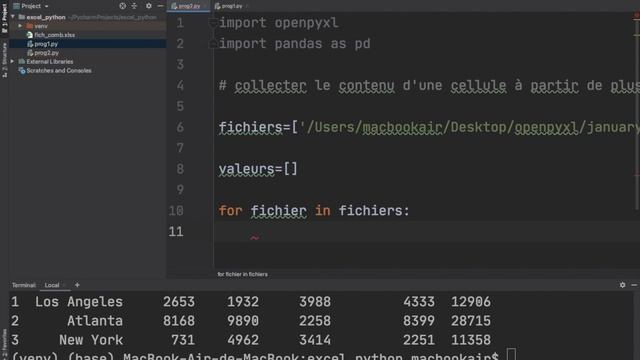
Task: Click the terminal prompt cursor
Action: point(511,355)
